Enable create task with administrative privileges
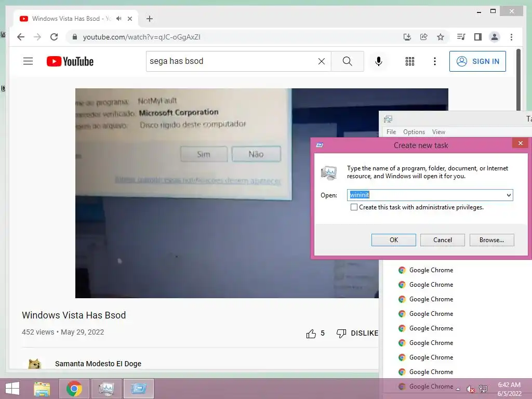Viewport: 532px width, 399px height. (354, 207)
